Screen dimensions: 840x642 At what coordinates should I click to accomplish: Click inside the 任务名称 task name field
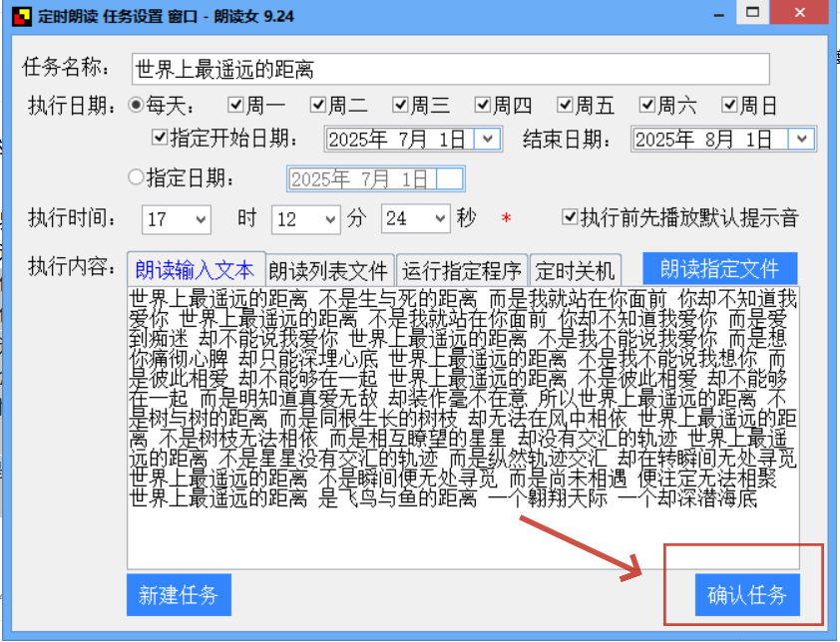399,69
